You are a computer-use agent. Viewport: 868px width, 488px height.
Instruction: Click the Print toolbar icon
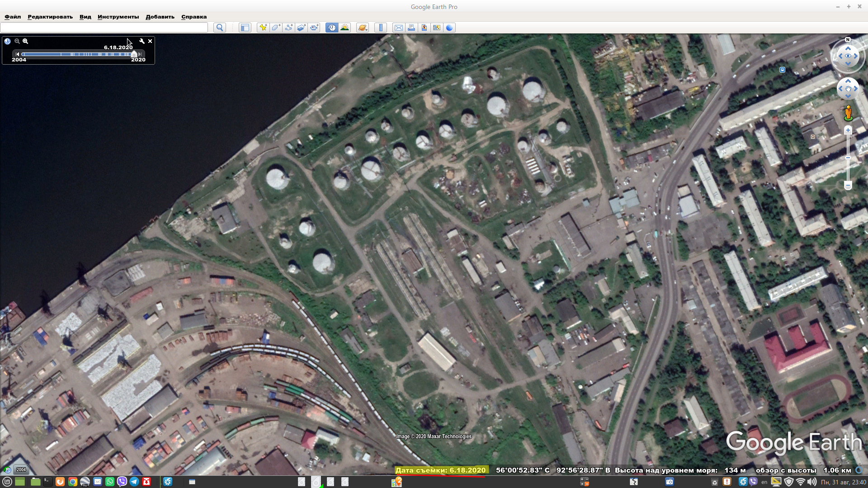pyautogui.click(x=411, y=28)
